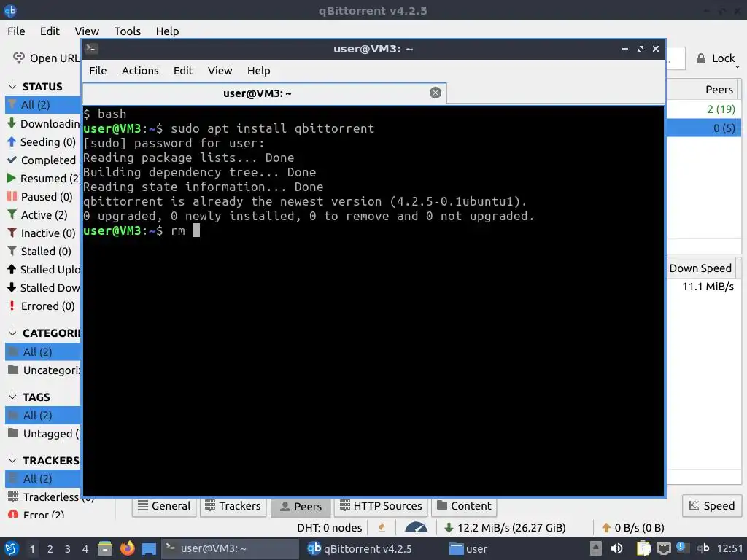Collapse the STATUS section

point(12,86)
